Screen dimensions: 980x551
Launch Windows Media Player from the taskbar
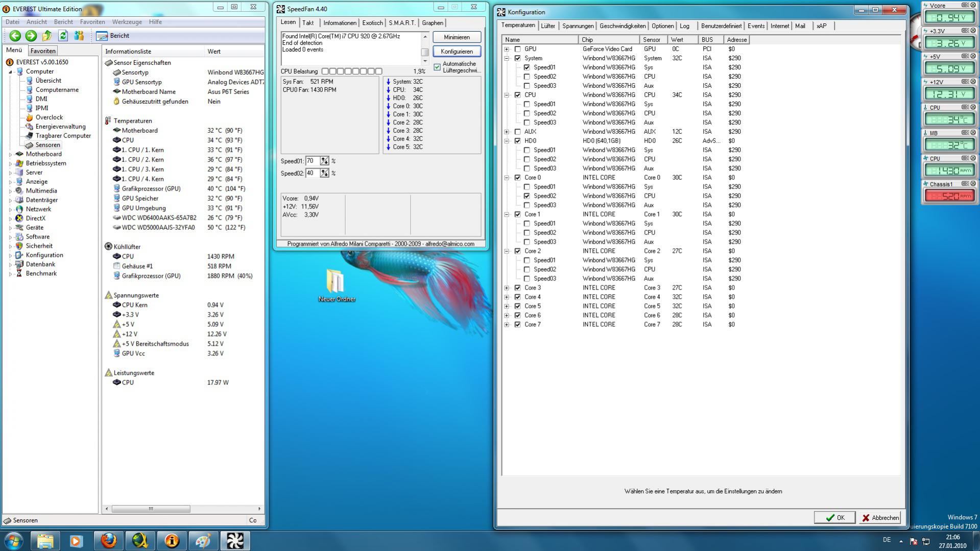[x=77, y=540]
